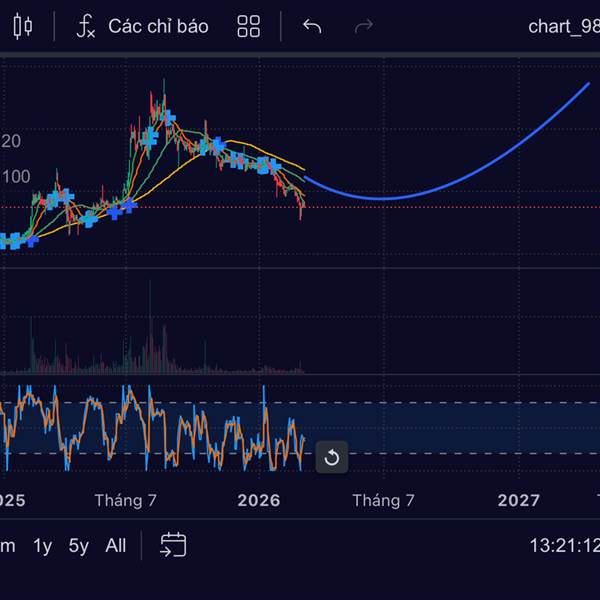Click the 13:21:12 clock display
Viewport: 600px width, 600px height.
click(564, 545)
